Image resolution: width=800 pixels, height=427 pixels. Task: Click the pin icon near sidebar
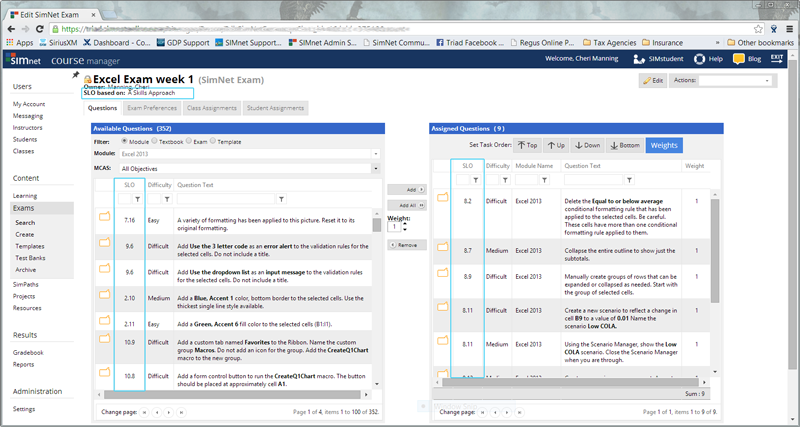[x=76, y=75]
